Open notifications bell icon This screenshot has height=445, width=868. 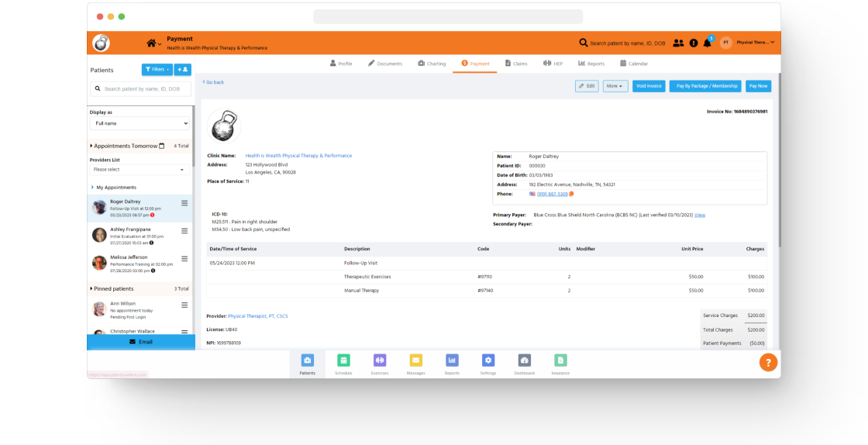[707, 43]
